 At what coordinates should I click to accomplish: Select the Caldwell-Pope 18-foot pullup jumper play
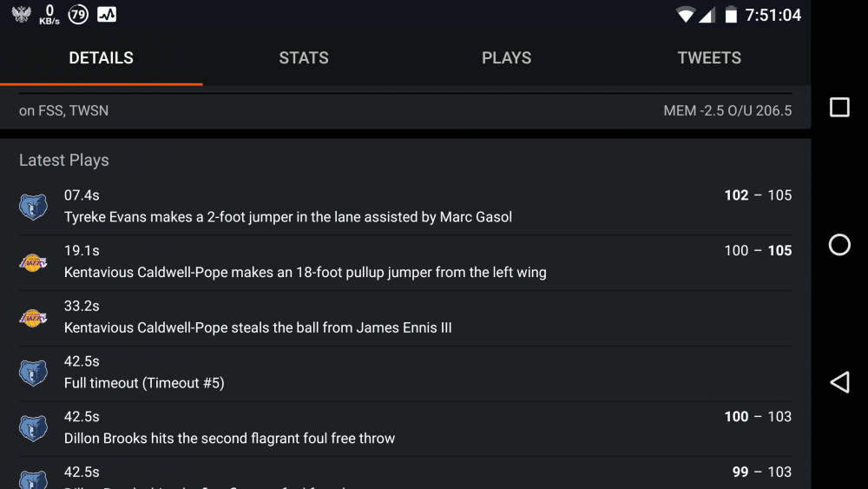click(x=306, y=273)
